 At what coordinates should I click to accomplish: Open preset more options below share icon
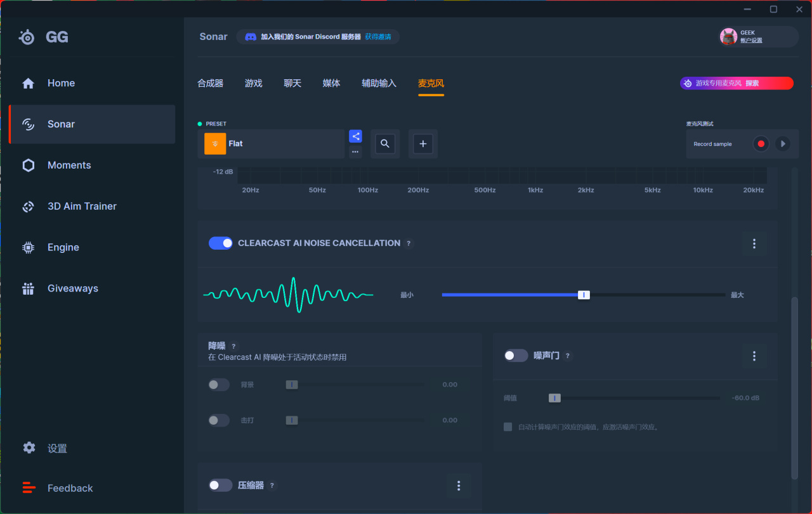[x=355, y=152]
